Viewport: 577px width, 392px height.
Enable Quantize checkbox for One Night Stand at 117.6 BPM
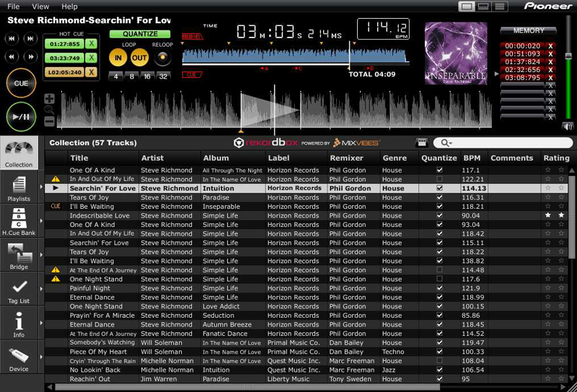pos(439,279)
